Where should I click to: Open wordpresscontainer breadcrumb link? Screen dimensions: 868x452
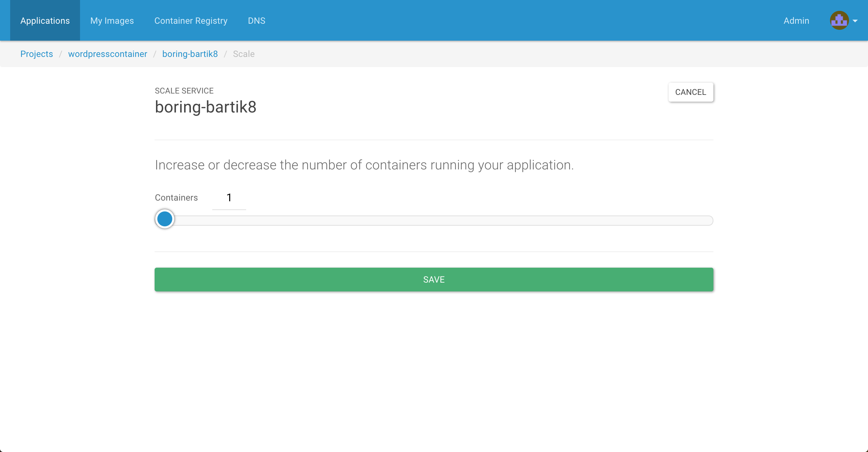(107, 54)
